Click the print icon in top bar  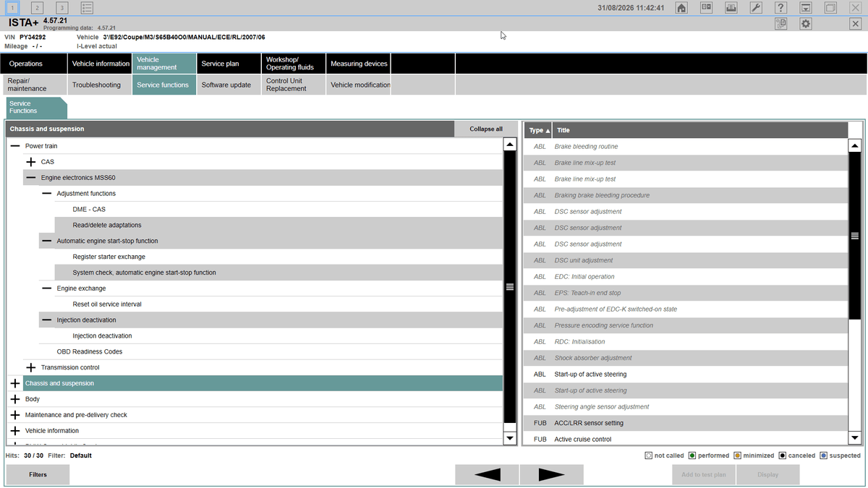731,7
